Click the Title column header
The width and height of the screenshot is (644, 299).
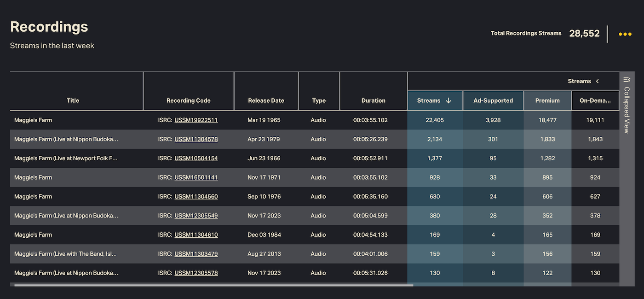(x=73, y=100)
